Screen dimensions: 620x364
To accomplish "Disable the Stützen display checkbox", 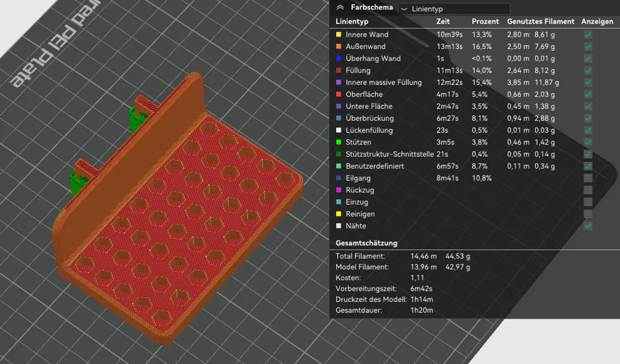I will (x=587, y=142).
